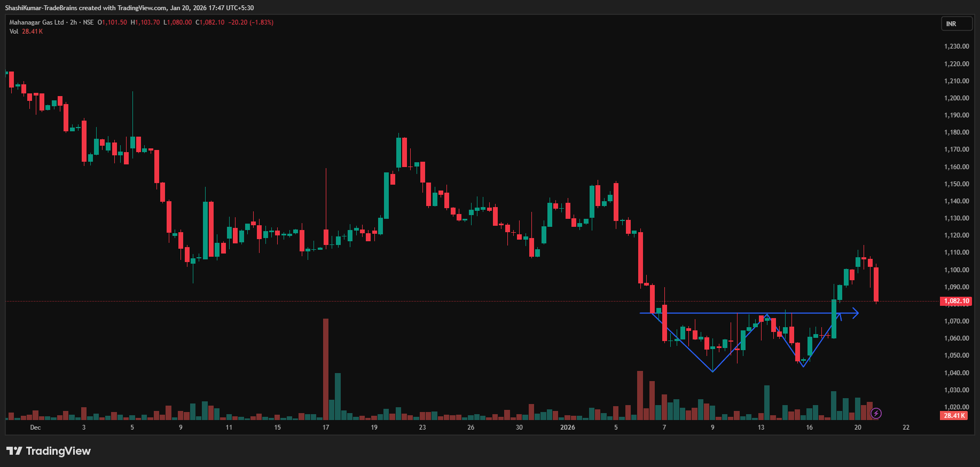The width and height of the screenshot is (980, 467).
Task: Click 1,150.00 on the price scale
Action: tap(956, 184)
